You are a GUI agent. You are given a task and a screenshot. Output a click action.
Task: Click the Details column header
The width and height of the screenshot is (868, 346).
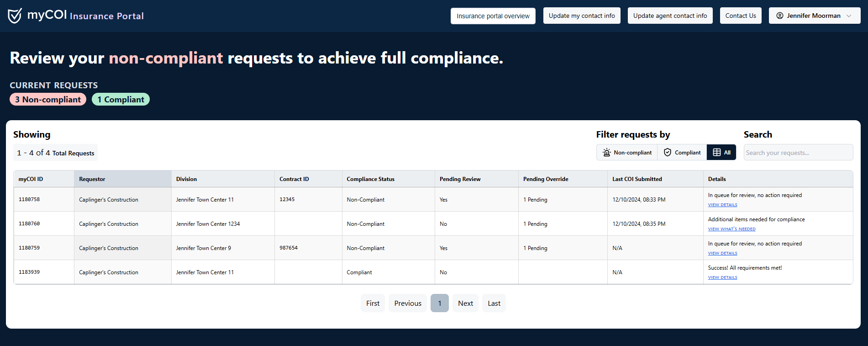click(778, 179)
